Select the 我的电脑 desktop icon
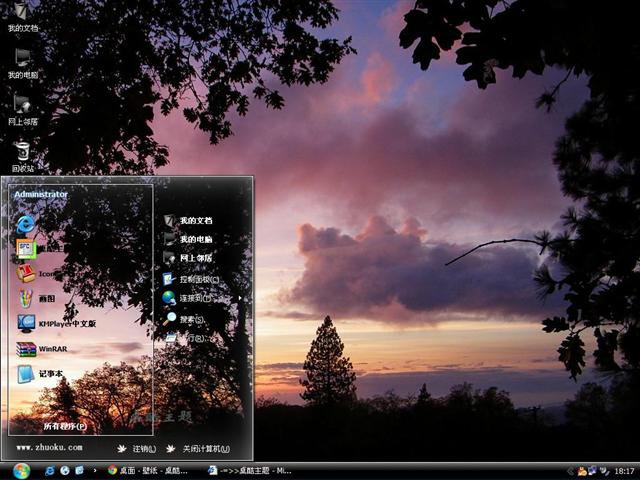 (x=22, y=62)
